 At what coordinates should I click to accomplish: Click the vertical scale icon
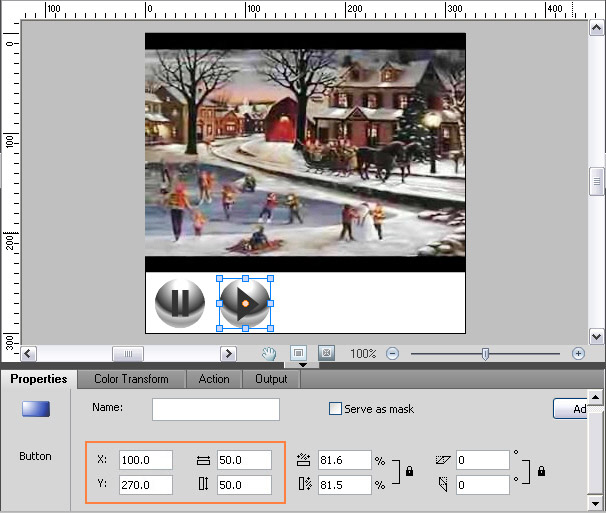click(305, 484)
